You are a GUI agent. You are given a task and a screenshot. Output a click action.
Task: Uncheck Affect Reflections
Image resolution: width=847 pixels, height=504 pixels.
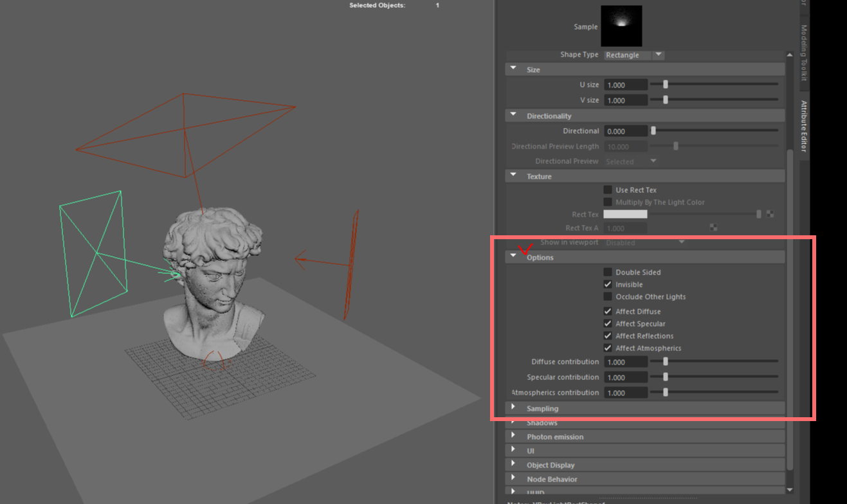(x=608, y=336)
